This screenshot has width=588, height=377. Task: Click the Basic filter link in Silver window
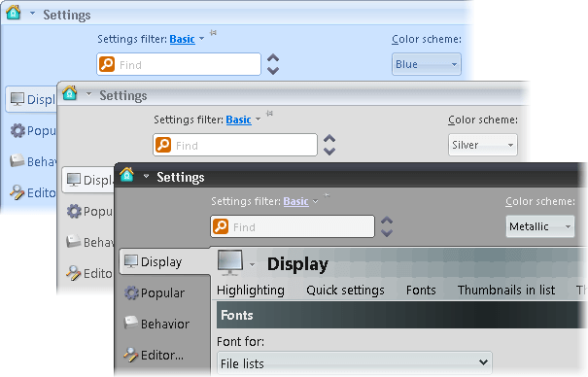238,120
